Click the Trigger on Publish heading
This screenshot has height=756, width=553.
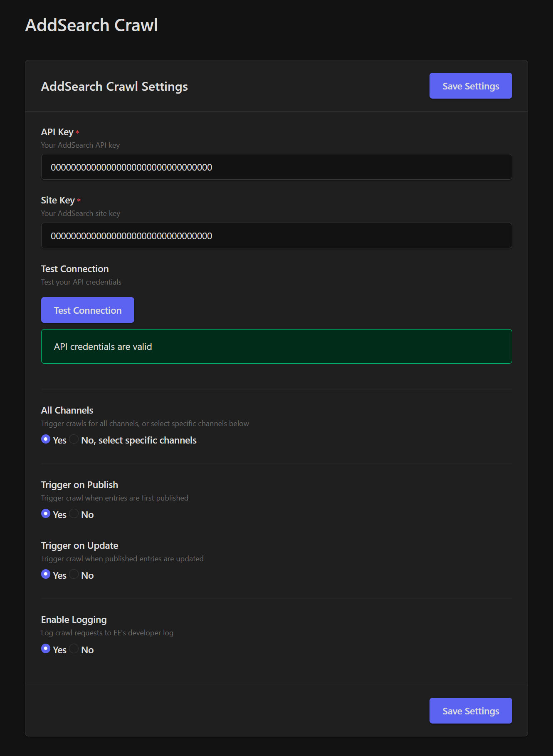tap(79, 485)
